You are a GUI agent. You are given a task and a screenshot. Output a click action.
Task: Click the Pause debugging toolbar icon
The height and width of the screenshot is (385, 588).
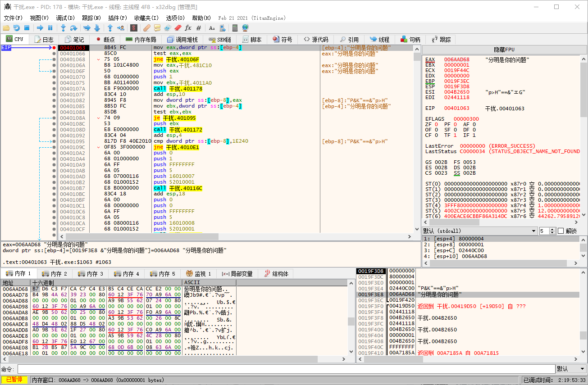tap(50, 28)
